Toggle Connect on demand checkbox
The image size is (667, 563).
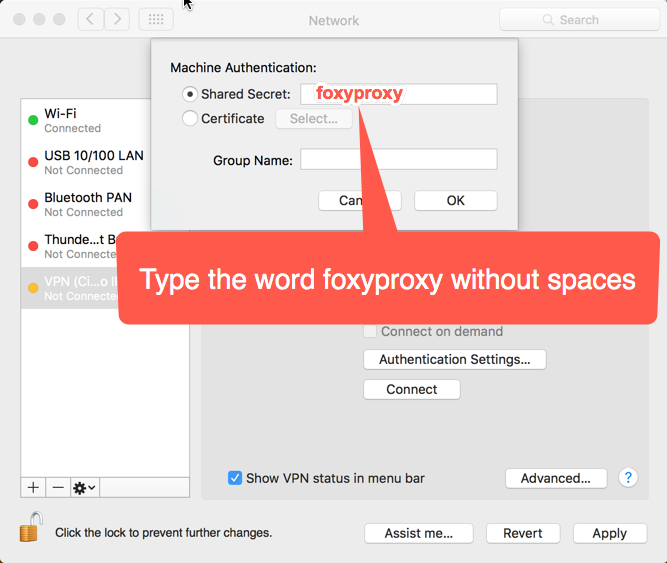click(370, 331)
